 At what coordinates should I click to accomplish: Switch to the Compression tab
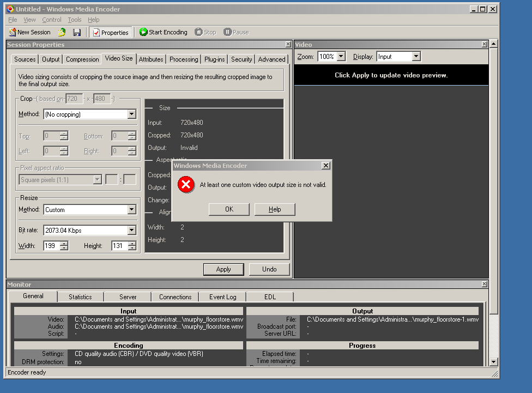point(82,59)
